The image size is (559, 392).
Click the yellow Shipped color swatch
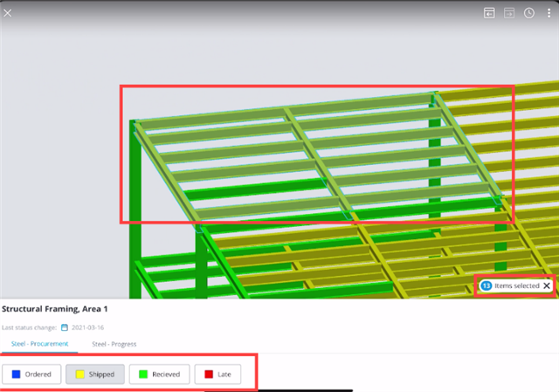[x=79, y=375]
